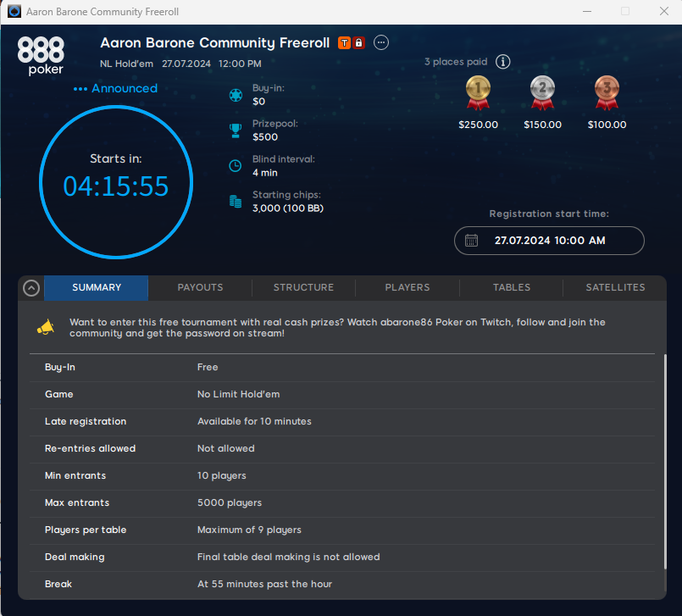Click the Late registration row label
Viewport: 682px width, 616px height.
(x=86, y=422)
